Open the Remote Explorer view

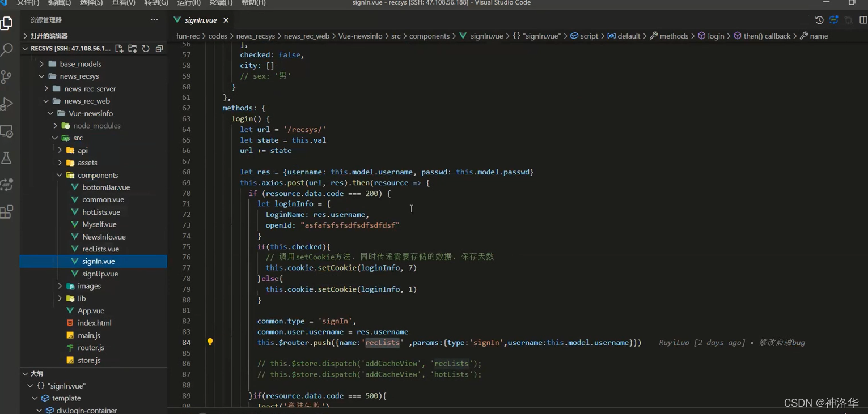tap(7, 131)
